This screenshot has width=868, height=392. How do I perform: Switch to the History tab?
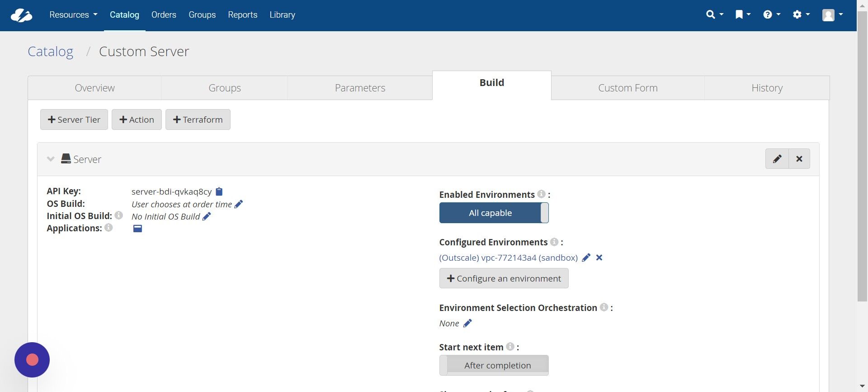click(767, 88)
